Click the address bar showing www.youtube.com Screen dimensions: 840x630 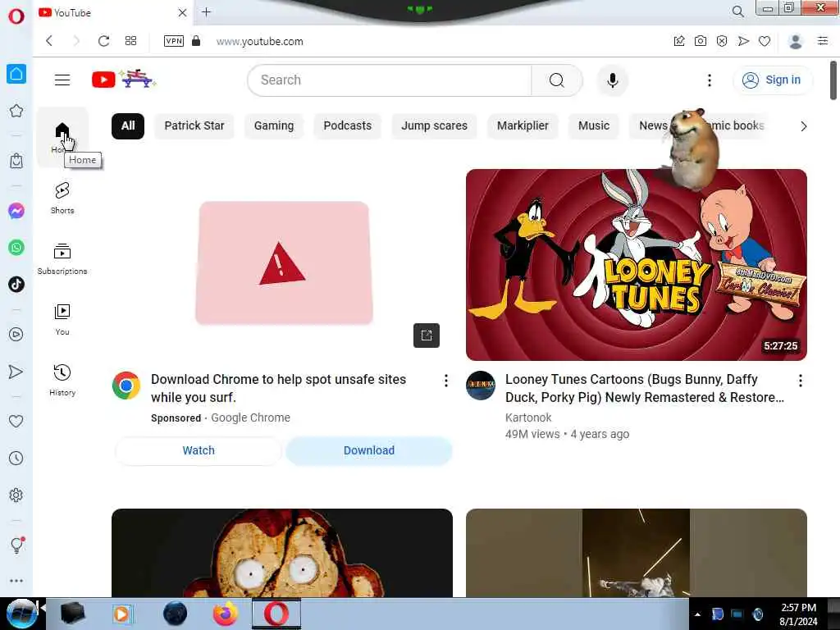point(260,42)
